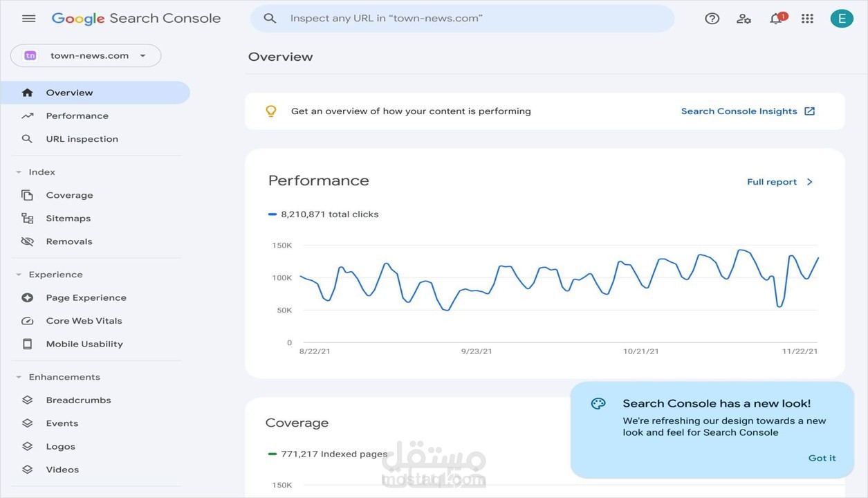
Task: Go to Coverage report in sidebar
Action: 69,195
